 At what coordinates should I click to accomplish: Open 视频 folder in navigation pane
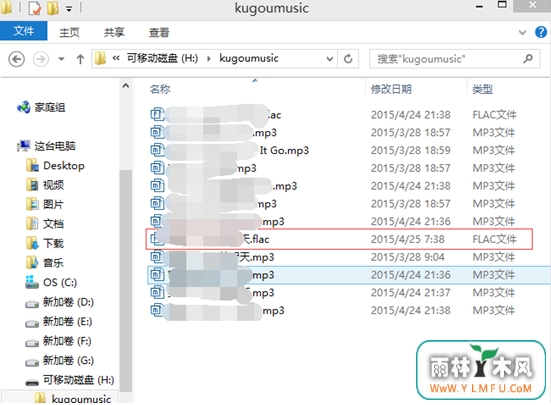coord(53,185)
